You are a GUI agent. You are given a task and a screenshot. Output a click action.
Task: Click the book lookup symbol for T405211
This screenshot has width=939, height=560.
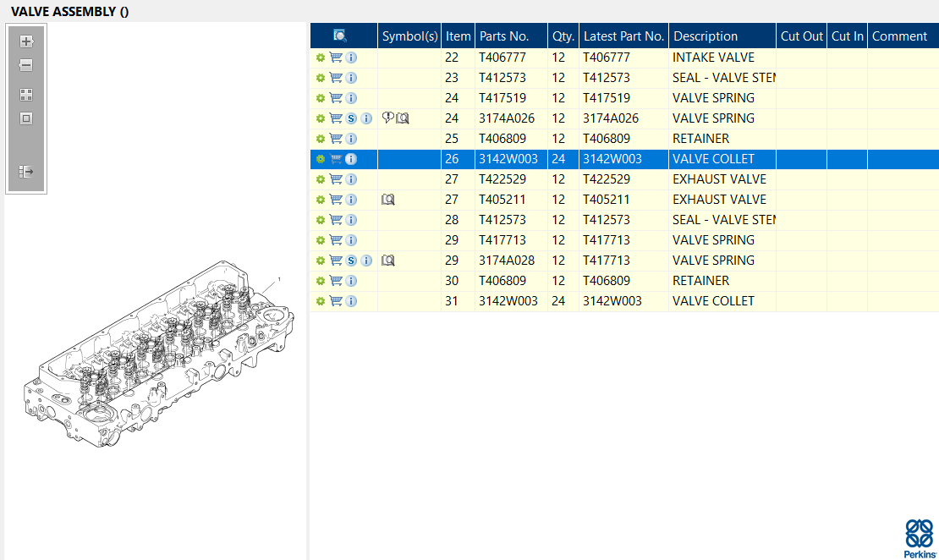coord(388,200)
